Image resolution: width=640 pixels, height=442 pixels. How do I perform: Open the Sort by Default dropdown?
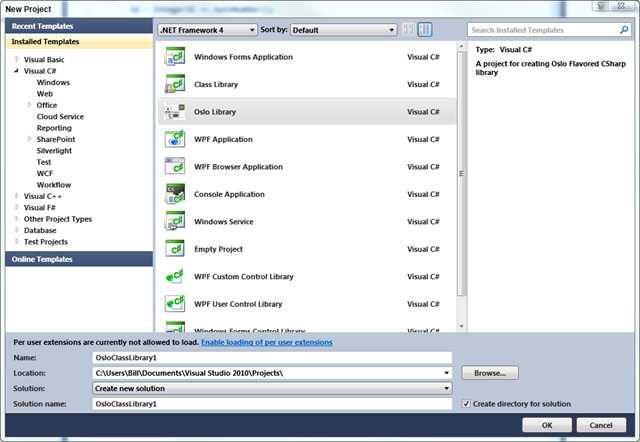[344, 30]
